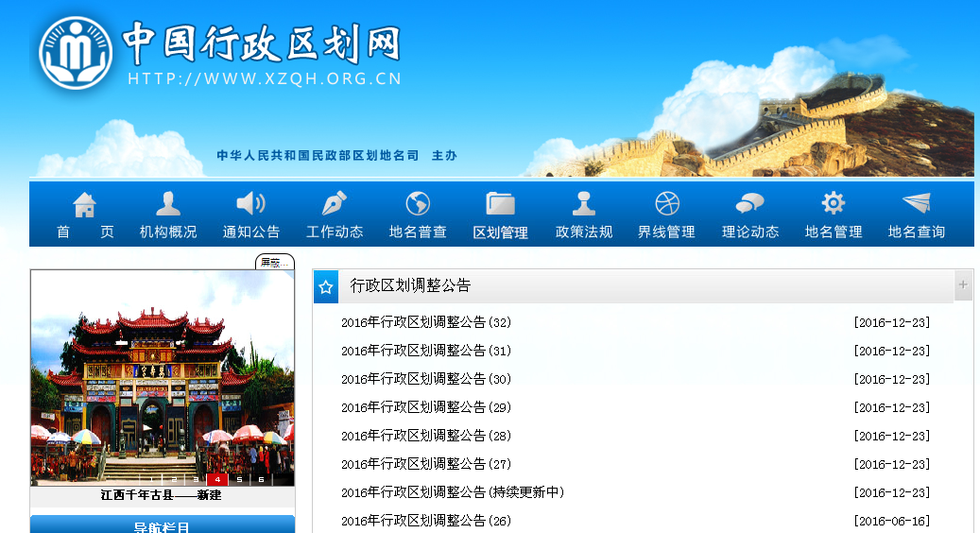Open 地名普查 via the globe icon
This screenshot has height=533, width=980.
pos(417,204)
